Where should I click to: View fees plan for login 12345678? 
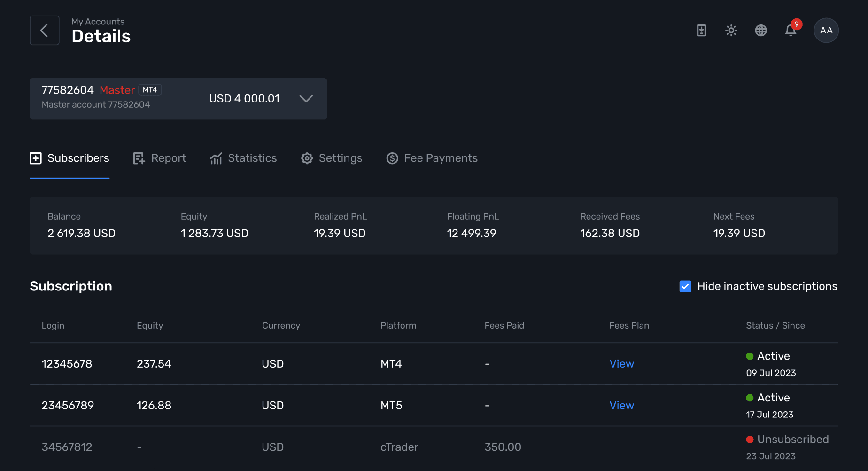[x=621, y=363]
